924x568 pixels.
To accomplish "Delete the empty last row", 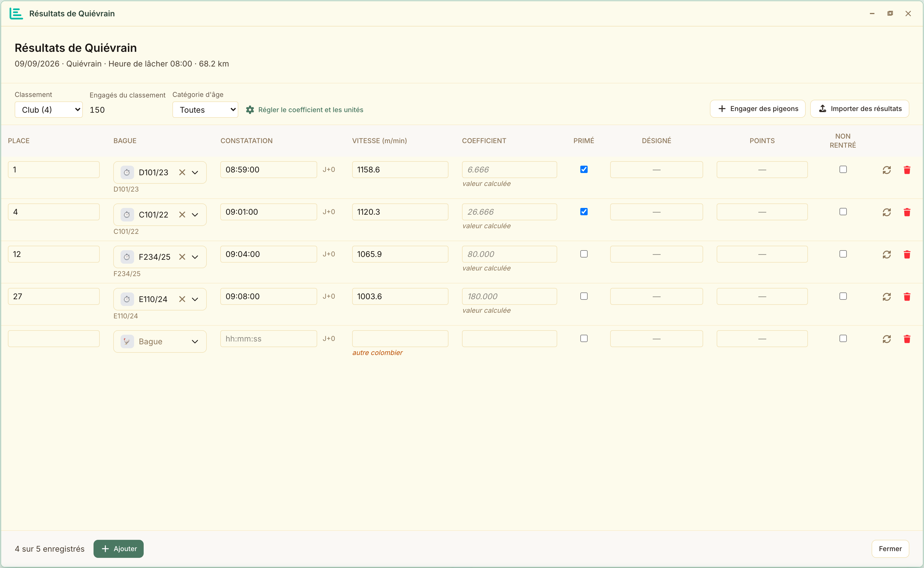I will [907, 339].
